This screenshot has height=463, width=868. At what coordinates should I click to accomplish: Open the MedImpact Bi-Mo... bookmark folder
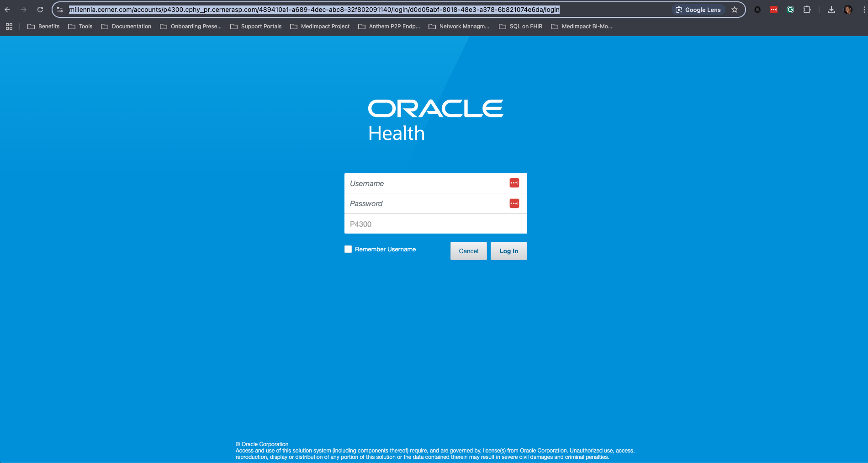tap(582, 27)
